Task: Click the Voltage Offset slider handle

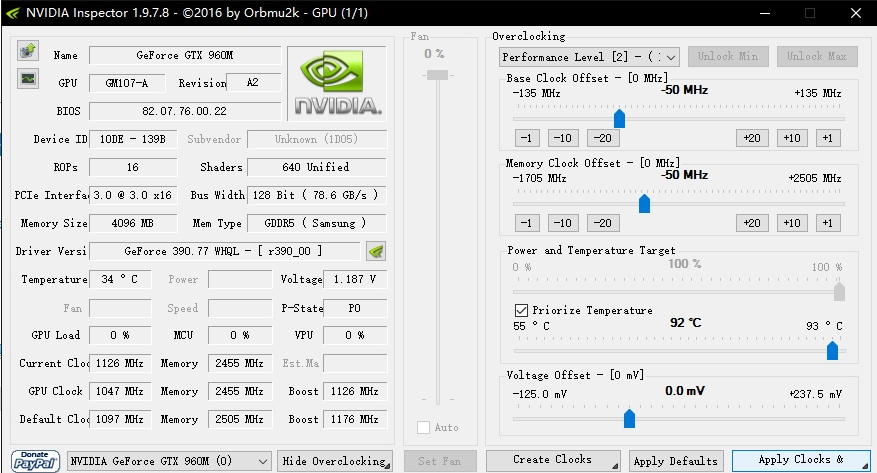Action: [629, 419]
